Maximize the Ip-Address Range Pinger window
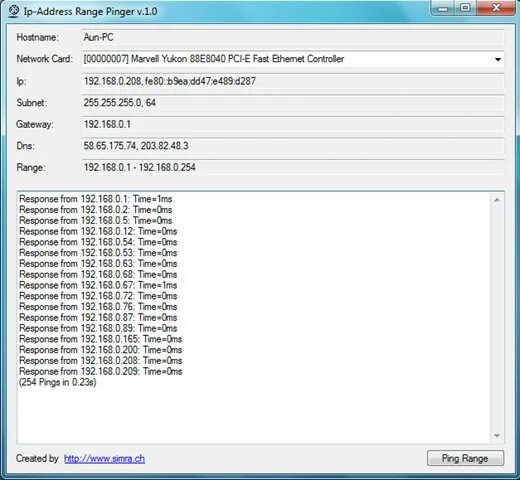Viewport: 520px width, 480px height. coord(465,8)
